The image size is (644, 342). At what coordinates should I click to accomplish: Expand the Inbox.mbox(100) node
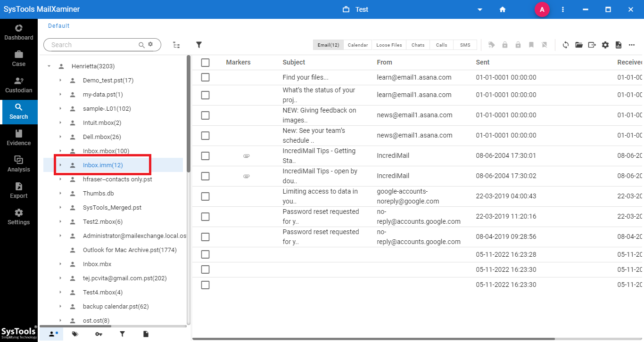pyautogui.click(x=60, y=151)
